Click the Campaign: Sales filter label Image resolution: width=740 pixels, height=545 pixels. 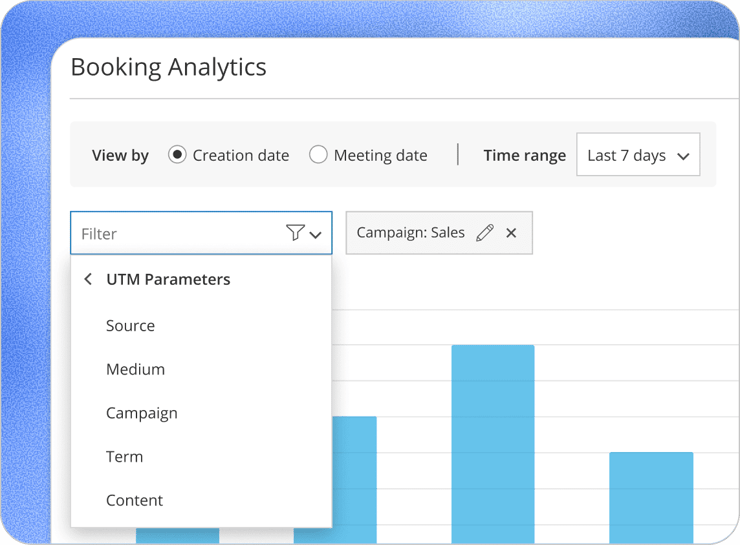[x=411, y=233]
